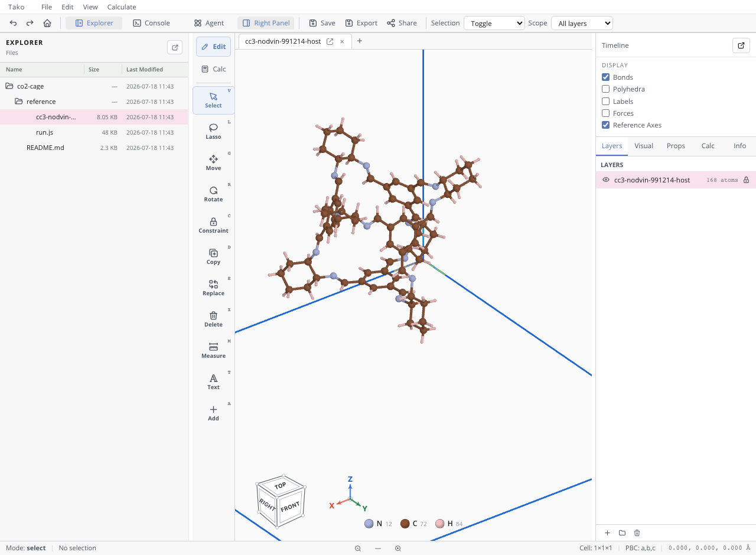Activate the Rotate tool

click(213, 194)
